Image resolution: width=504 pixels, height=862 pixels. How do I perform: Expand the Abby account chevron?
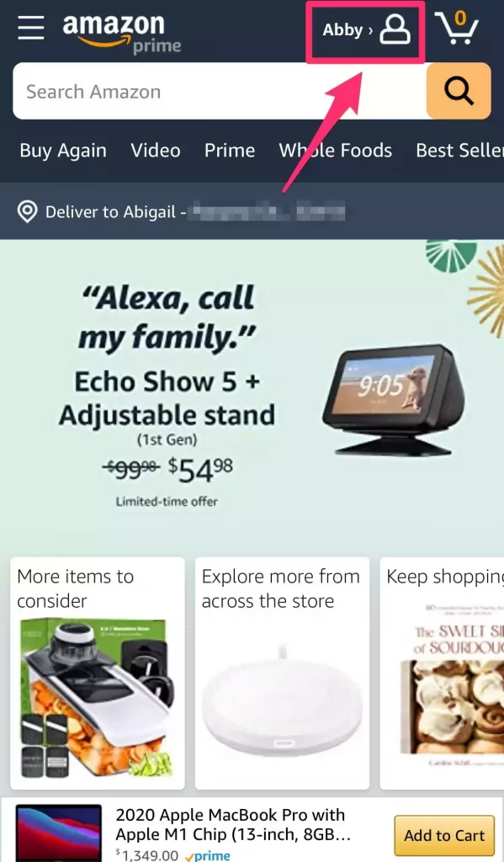point(370,29)
